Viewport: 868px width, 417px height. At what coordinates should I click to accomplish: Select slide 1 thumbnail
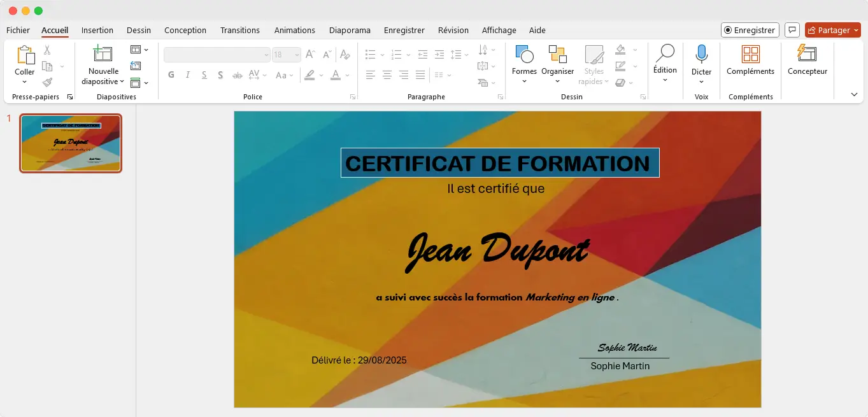pyautogui.click(x=71, y=143)
